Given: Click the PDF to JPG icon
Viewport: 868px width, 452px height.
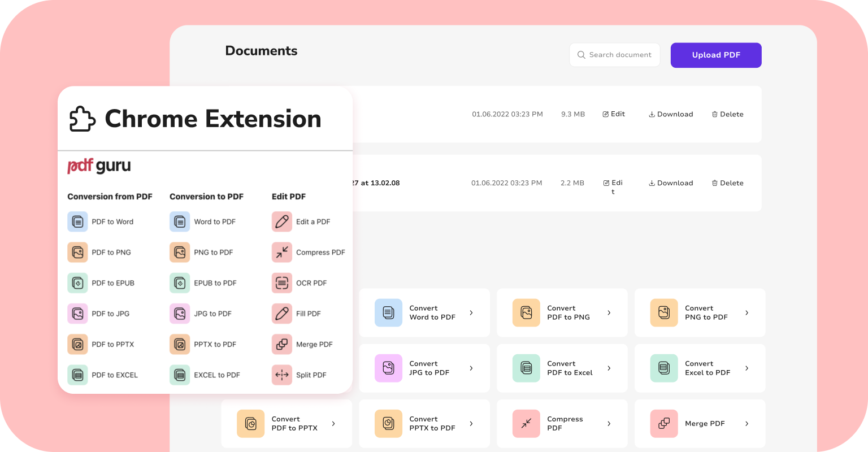Looking at the screenshot, I should point(77,314).
